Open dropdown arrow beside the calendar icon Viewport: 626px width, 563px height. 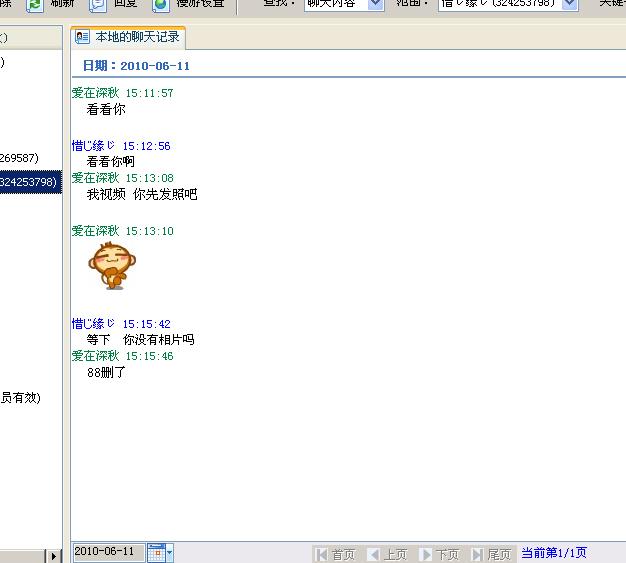pos(170,552)
